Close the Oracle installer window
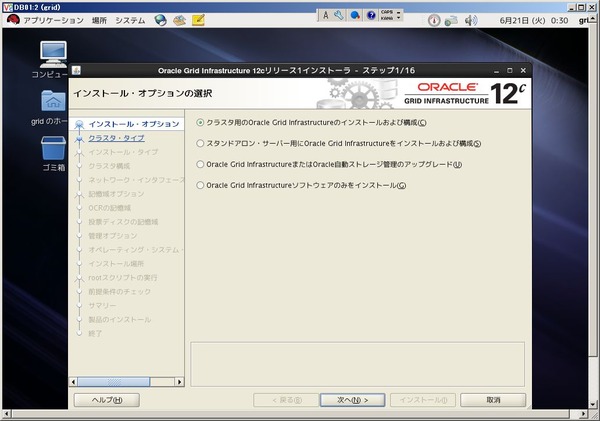Image resolution: width=600 pixels, height=421 pixels. point(523,71)
